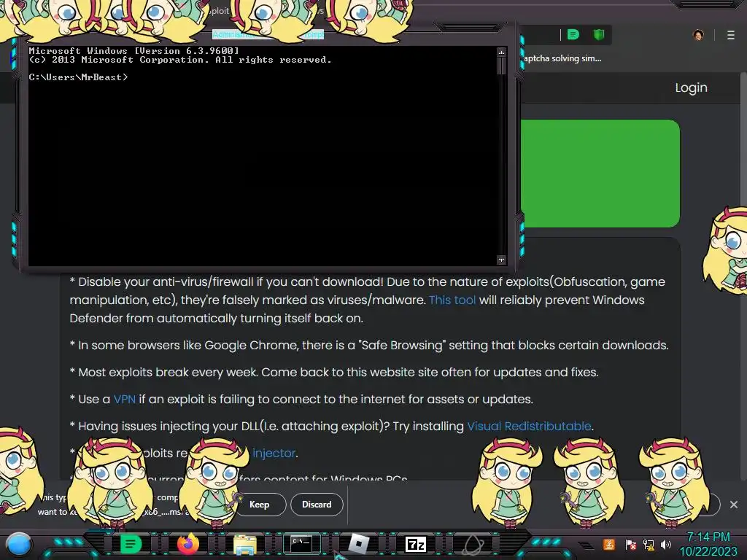This screenshot has height=560, width=747.
Task: Click the 'Safe Browsing' setting note text
Action: coord(369,345)
